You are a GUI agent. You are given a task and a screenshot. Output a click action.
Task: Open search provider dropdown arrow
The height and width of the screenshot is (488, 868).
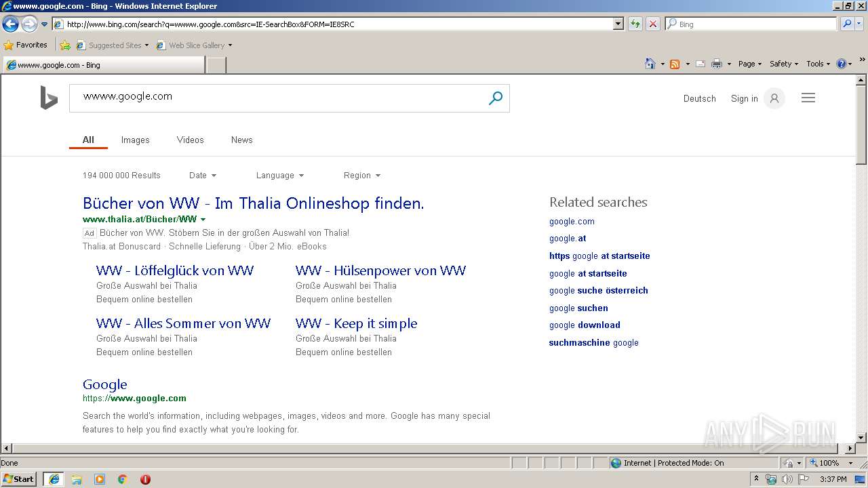point(859,24)
